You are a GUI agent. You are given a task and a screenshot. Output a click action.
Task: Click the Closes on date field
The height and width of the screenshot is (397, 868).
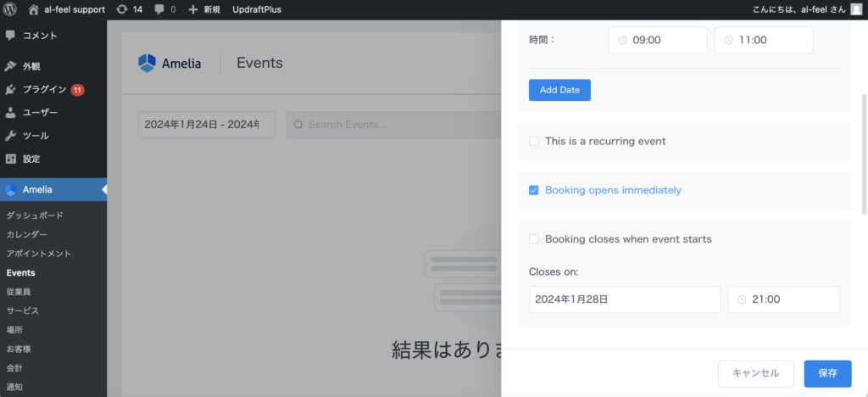(625, 299)
